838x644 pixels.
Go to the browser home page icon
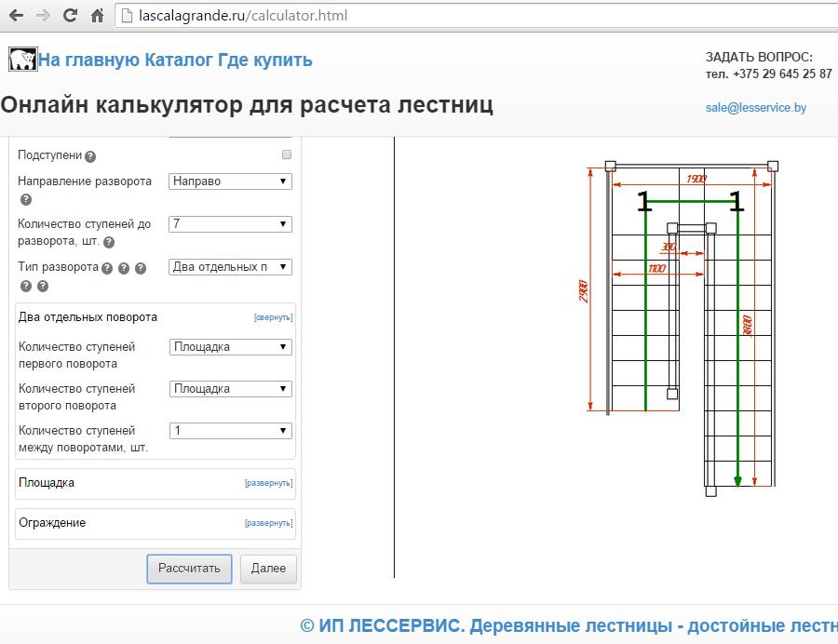pyautogui.click(x=97, y=16)
